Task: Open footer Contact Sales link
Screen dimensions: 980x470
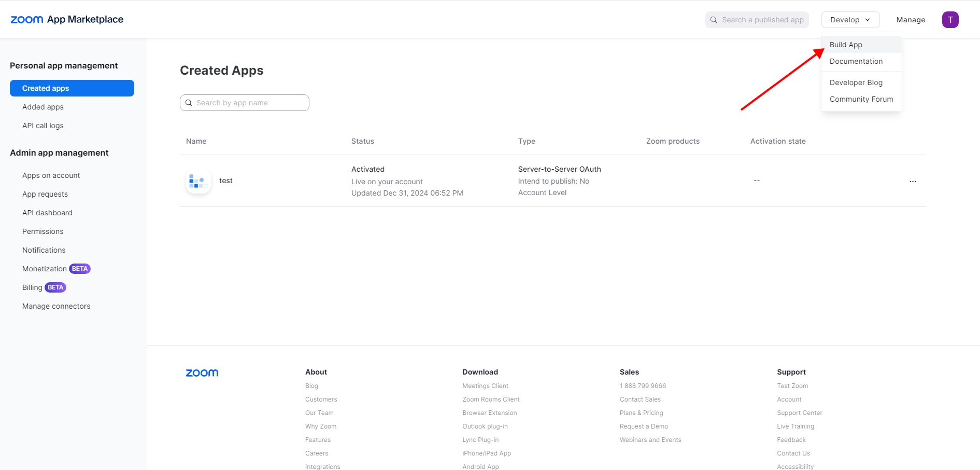Action: tap(641, 399)
